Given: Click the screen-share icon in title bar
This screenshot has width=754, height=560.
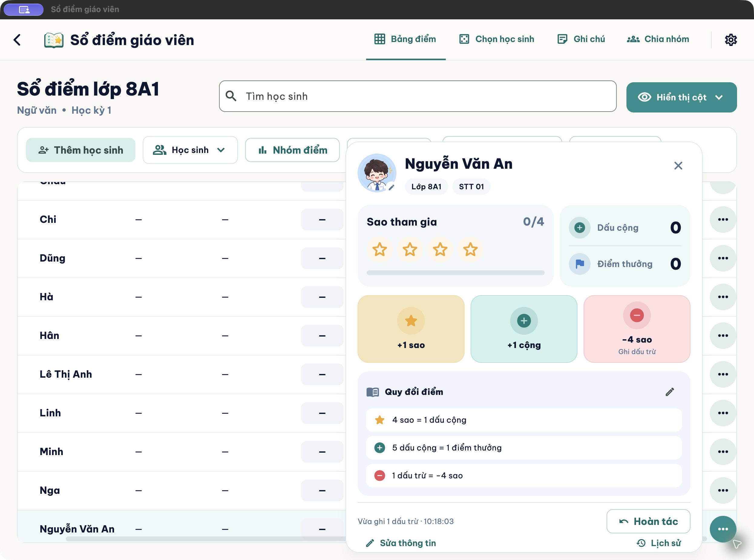Looking at the screenshot, I should tap(24, 9).
